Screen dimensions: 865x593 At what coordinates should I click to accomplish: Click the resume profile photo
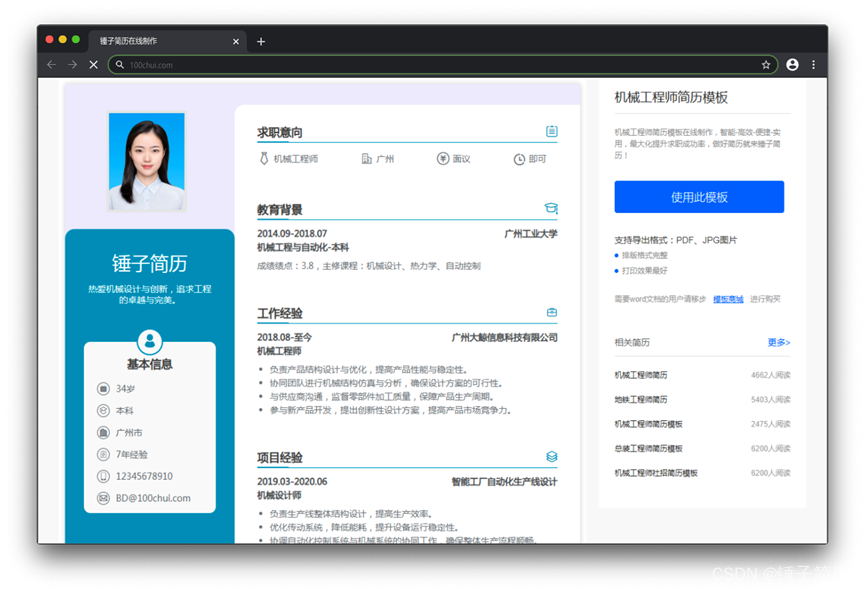(147, 162)
